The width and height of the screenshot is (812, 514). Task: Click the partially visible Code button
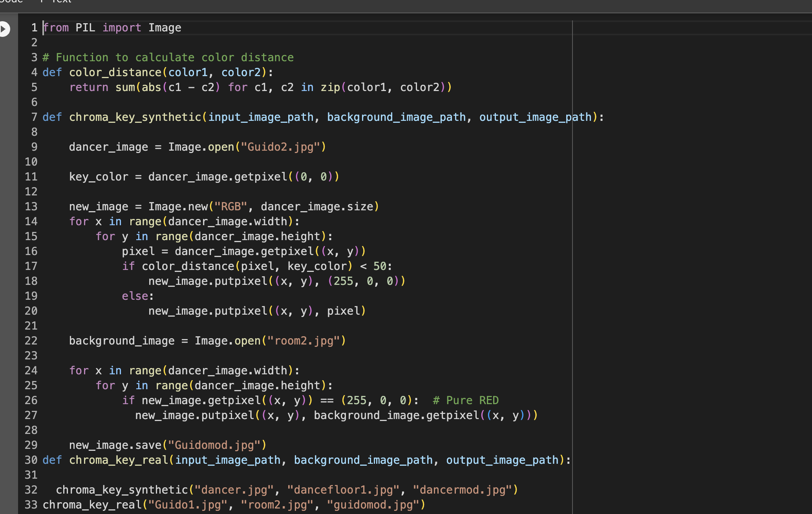11,2
